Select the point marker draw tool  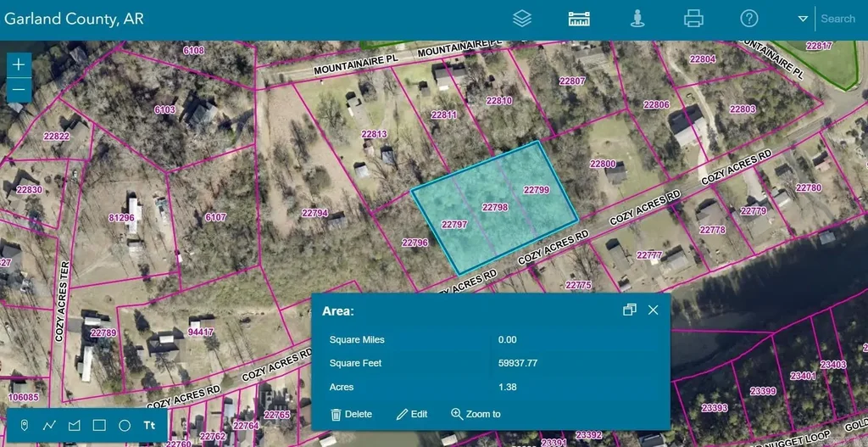(24, 425)
